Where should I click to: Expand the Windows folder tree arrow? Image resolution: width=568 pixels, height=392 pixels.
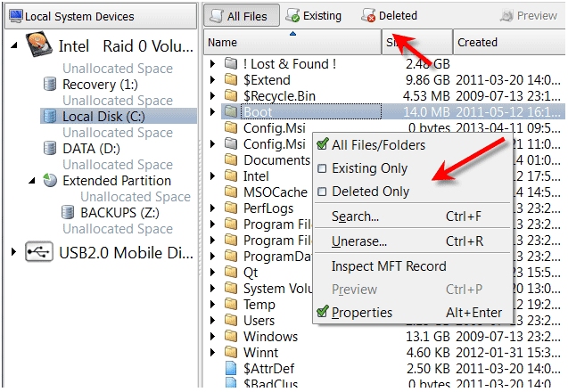(x=212, y=336)
